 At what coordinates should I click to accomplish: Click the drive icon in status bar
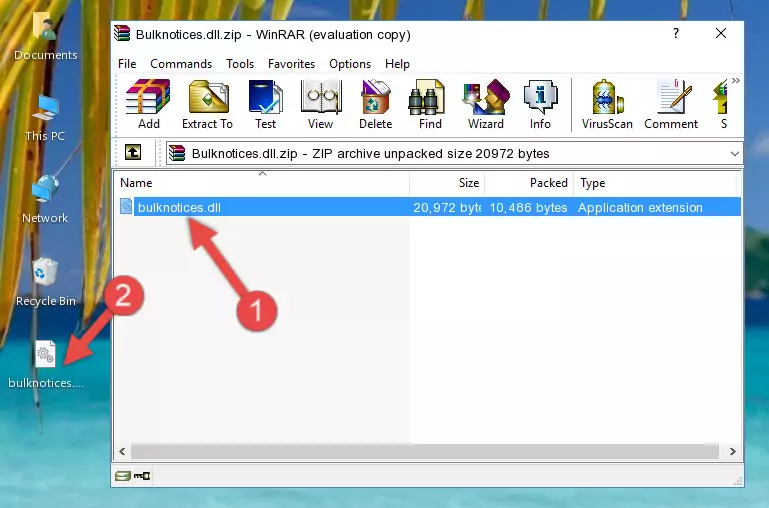pyautogui.click(x=123, y=475)
